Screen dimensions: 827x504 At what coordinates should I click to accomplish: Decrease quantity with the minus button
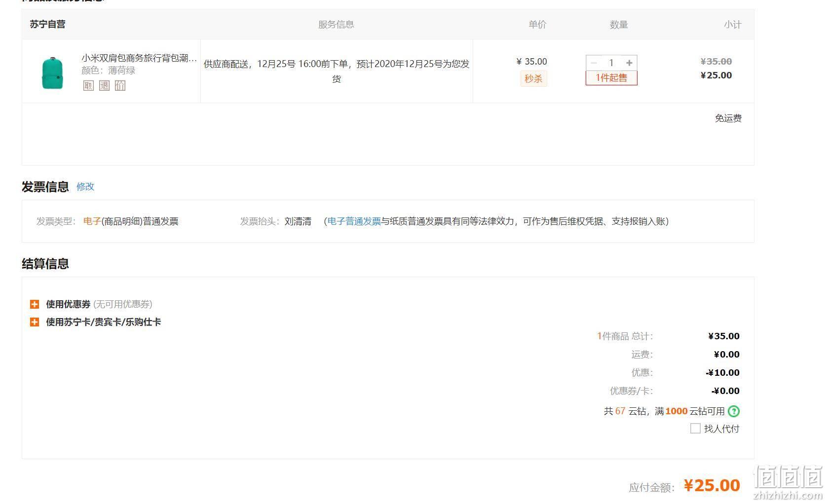(594, 63)
